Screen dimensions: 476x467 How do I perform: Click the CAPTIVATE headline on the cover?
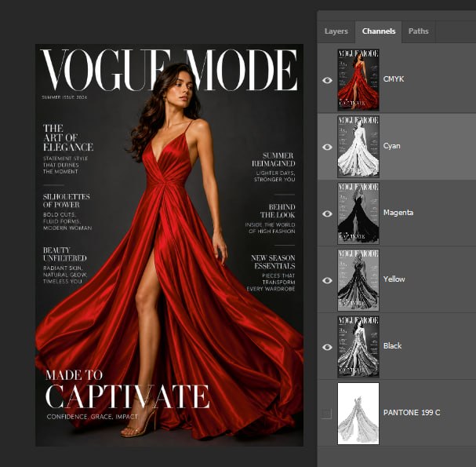pyautogui.click(x=128, y=397)
